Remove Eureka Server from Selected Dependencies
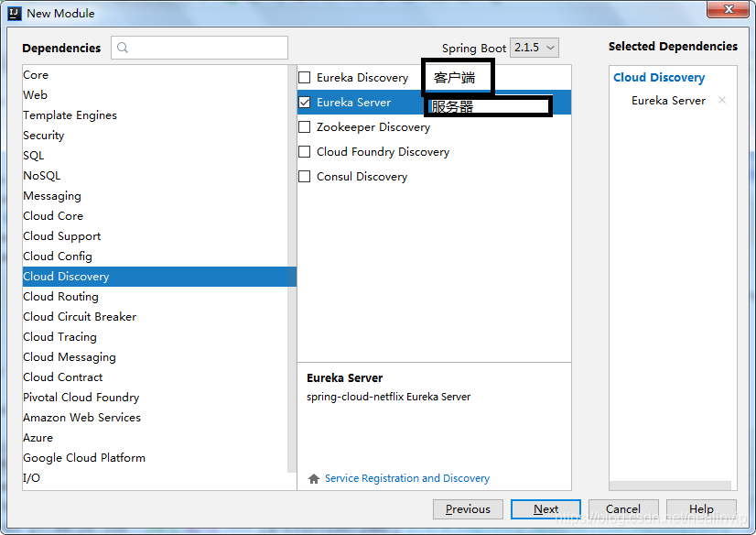 tap(722, 100)
